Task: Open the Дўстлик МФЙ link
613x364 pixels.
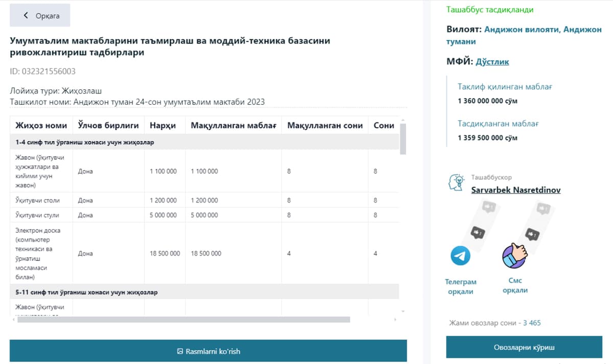Action: (492, 62)
